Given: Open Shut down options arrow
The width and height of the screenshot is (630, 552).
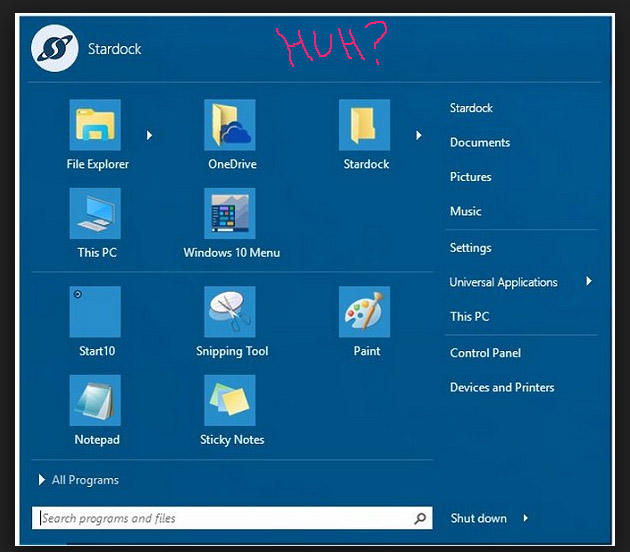Looking at the screenshot, I should (x=525, y=518).
